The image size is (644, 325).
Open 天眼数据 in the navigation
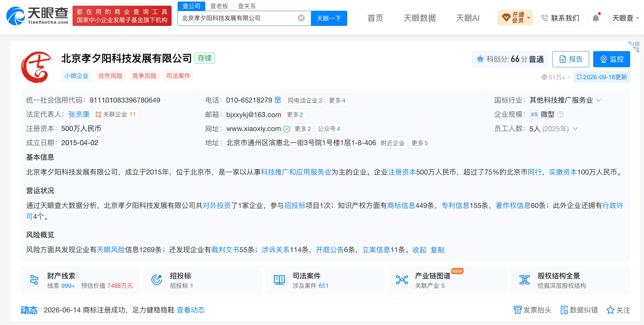tap(420, 18)
